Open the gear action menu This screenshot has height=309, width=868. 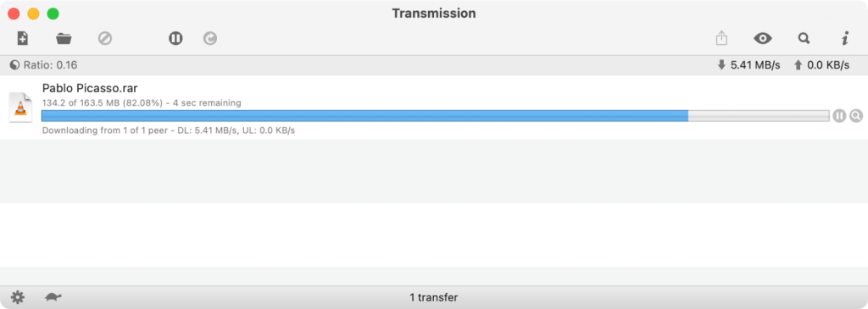pos(18,297)
